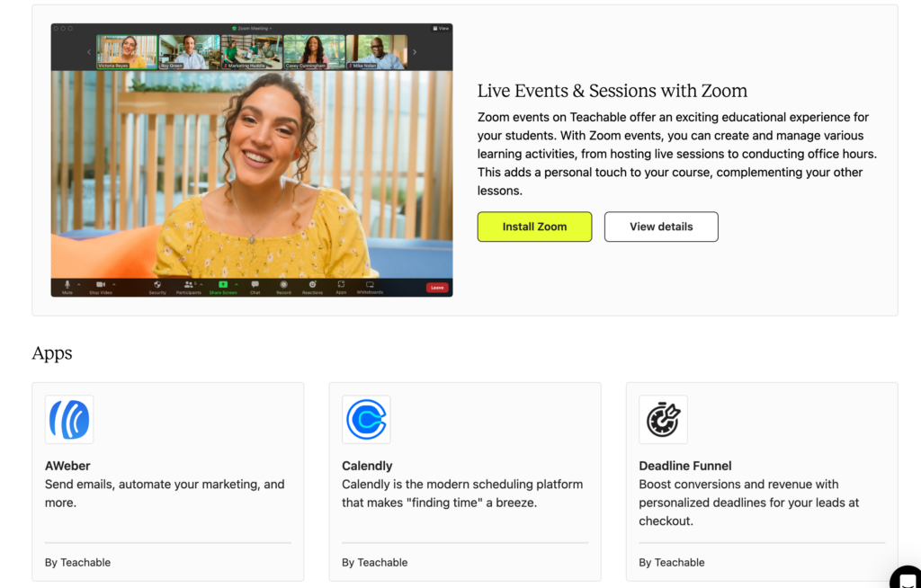Click the left arrow beside participant thumbnails
Viewport: 921px width, 588px height.
89,52
